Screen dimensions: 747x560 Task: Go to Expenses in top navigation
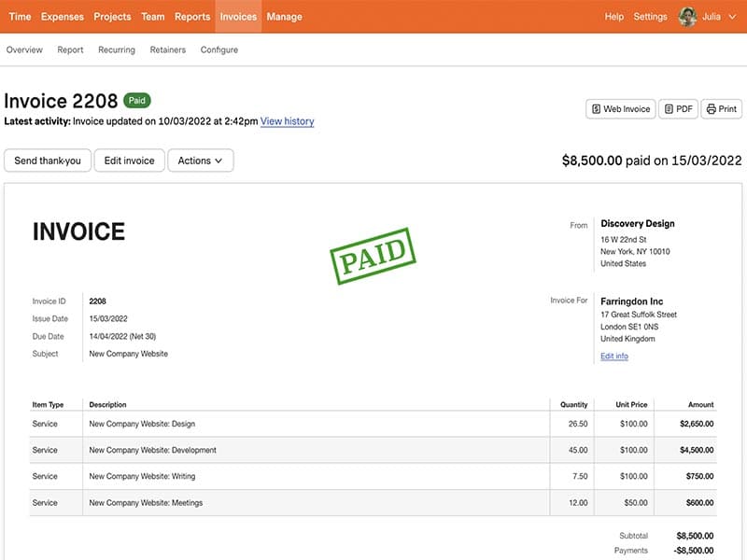[63, 17]
